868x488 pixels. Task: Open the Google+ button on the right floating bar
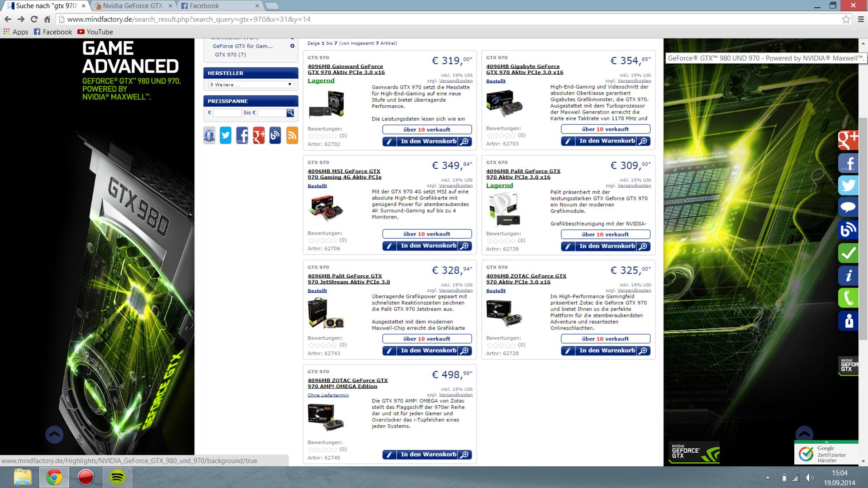pyautogui.click(x=848, y=139)
